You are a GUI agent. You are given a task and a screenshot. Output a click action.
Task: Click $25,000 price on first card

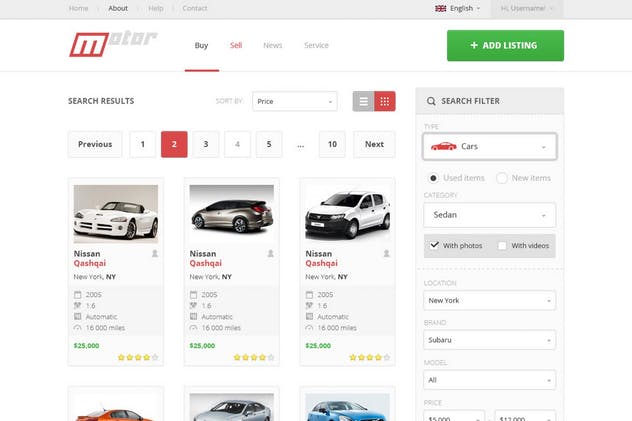click(86, 346)
